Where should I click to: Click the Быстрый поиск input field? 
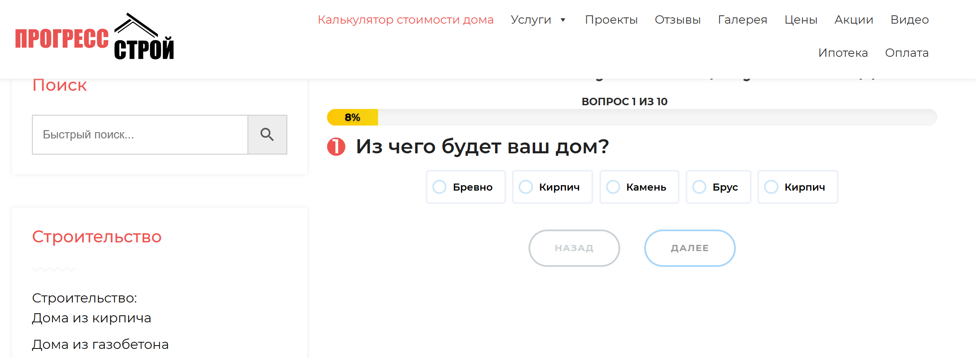click(139, 134)
